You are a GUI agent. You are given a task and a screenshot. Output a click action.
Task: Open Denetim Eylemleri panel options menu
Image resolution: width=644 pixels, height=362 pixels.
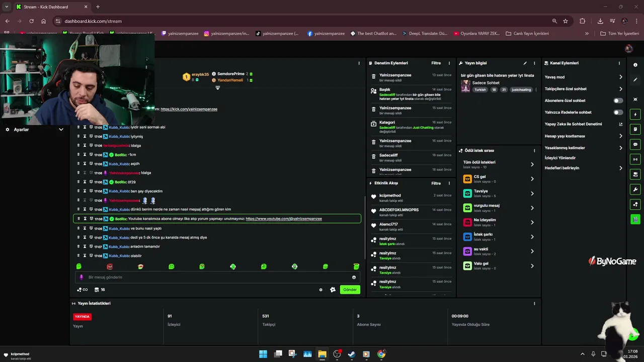(x=449, y=63)
